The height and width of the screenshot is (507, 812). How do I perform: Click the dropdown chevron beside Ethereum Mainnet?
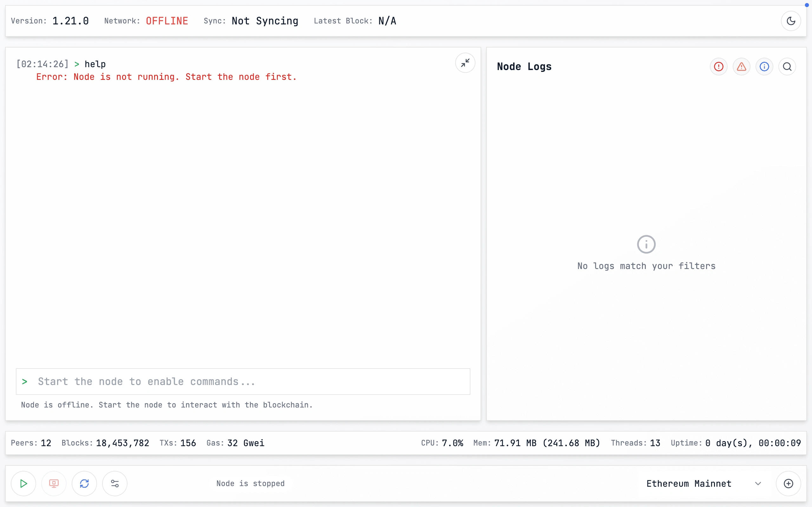click(758, 483)
